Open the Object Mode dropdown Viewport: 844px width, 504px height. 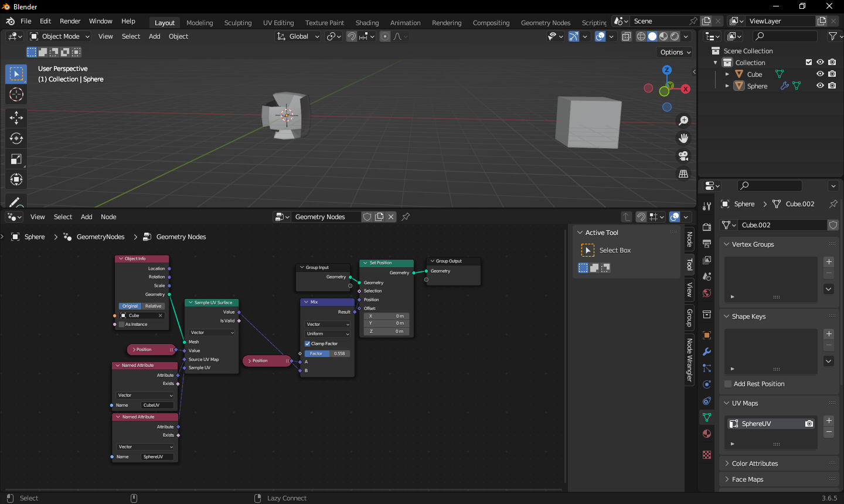[x=60, y=36]
